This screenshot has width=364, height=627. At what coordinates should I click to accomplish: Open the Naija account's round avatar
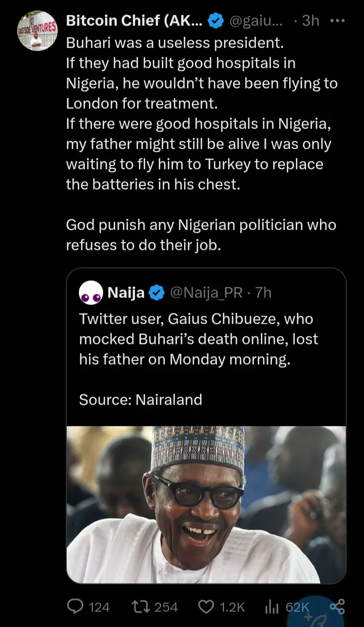click(x=91, y=293)
